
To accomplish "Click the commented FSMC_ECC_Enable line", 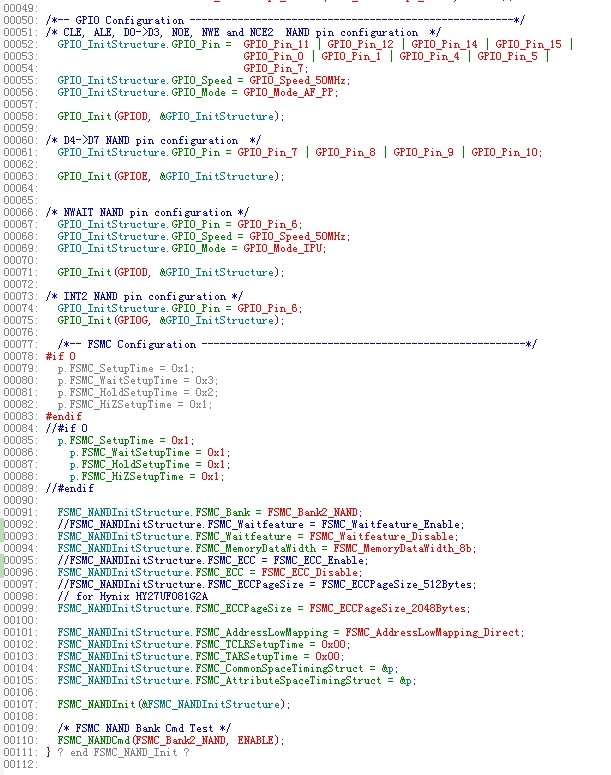I will click(213, 560).
